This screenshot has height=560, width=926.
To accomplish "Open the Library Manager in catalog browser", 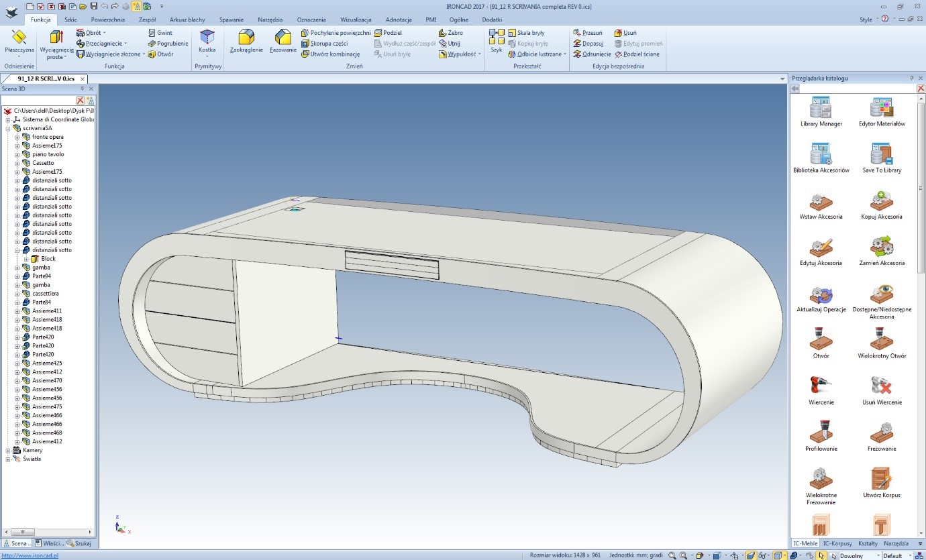I will point(820,111).
